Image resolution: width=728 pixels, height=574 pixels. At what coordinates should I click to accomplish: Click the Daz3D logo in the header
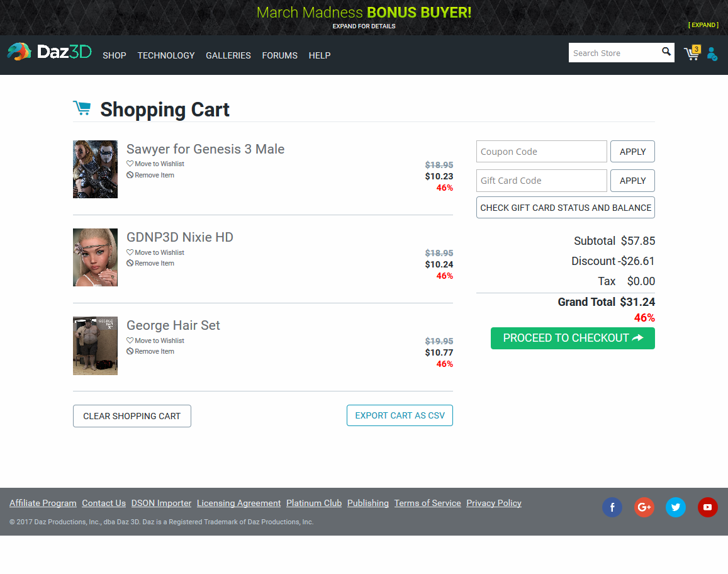point(49,51)
